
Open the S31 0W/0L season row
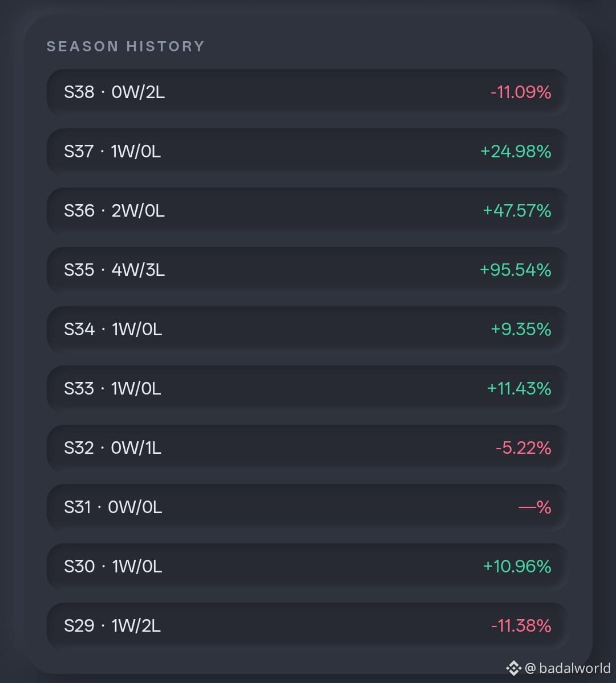point(307,507)
